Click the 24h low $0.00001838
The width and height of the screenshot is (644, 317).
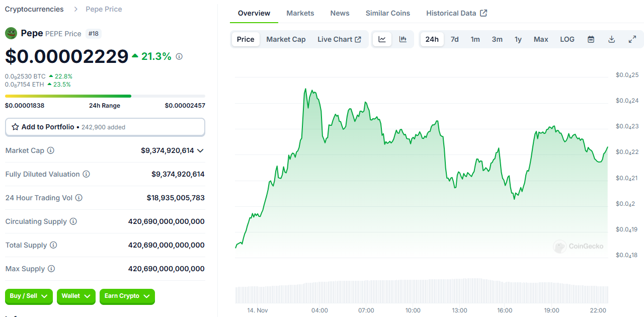pos(25,106)
